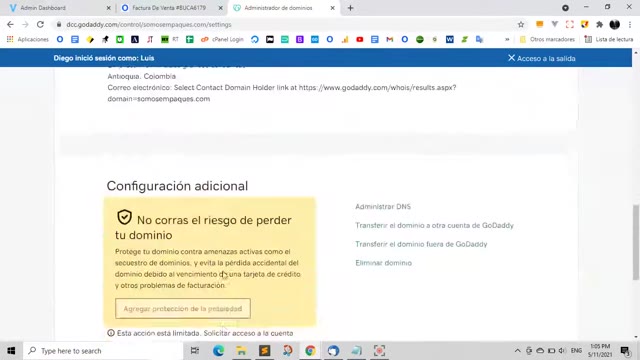This screenshot has width=640, height=360.
Task: Click ENG language indicator
Action: coord(576,351)
